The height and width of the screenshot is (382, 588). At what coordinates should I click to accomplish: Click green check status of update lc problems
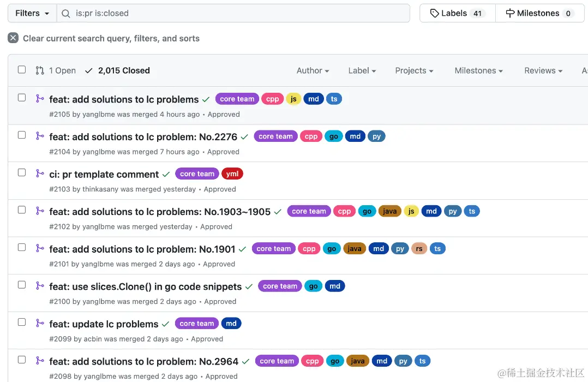pos(165,324)
